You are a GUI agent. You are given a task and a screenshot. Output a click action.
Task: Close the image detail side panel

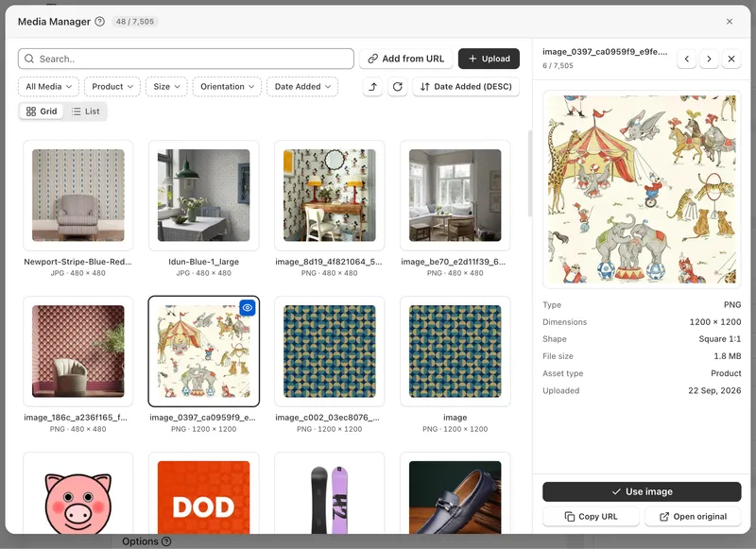pos(731,59)
